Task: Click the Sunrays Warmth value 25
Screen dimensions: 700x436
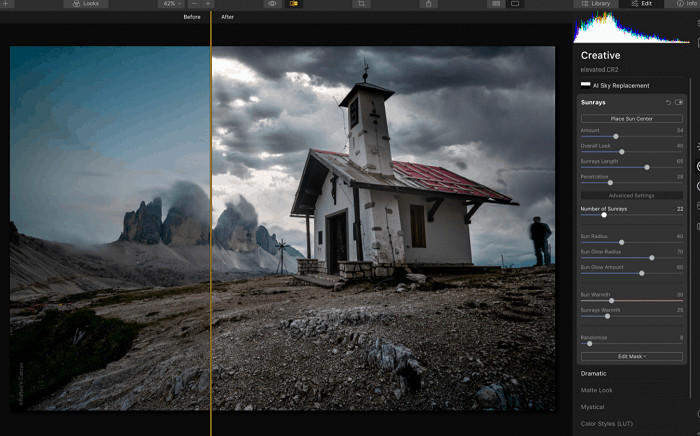Action: 680,310
